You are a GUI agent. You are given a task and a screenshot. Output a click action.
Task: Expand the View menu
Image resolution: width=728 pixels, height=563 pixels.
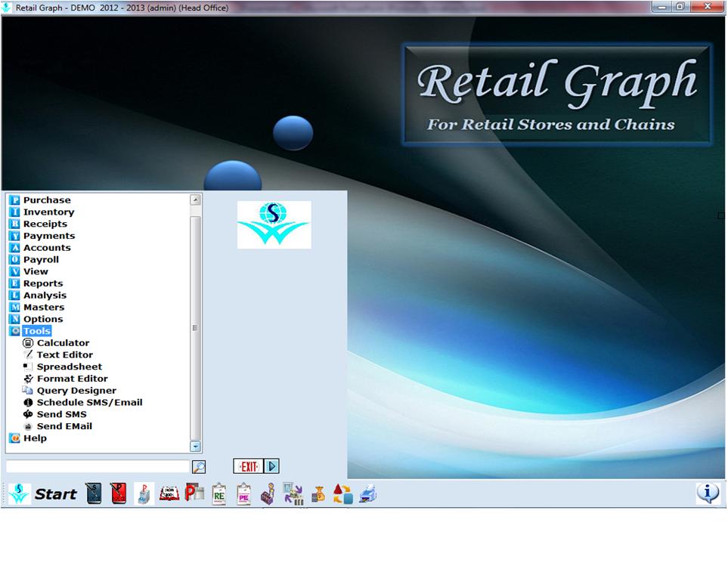tap(36, 271)
